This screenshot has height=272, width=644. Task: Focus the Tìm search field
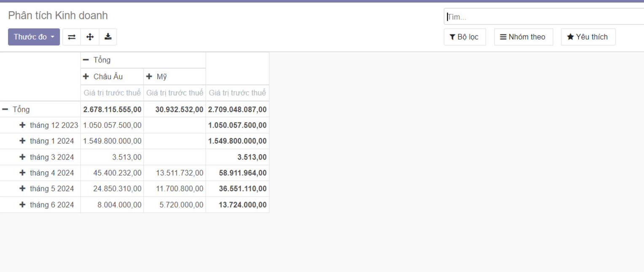pos(544,17)
